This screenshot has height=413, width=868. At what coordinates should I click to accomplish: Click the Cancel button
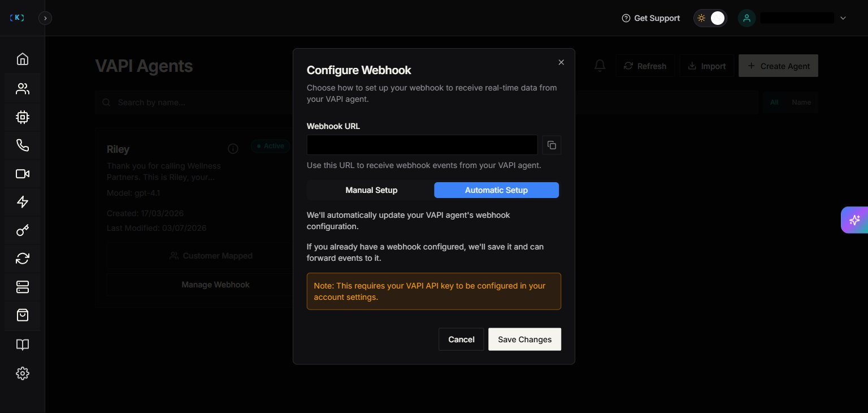tap(461, 339)
